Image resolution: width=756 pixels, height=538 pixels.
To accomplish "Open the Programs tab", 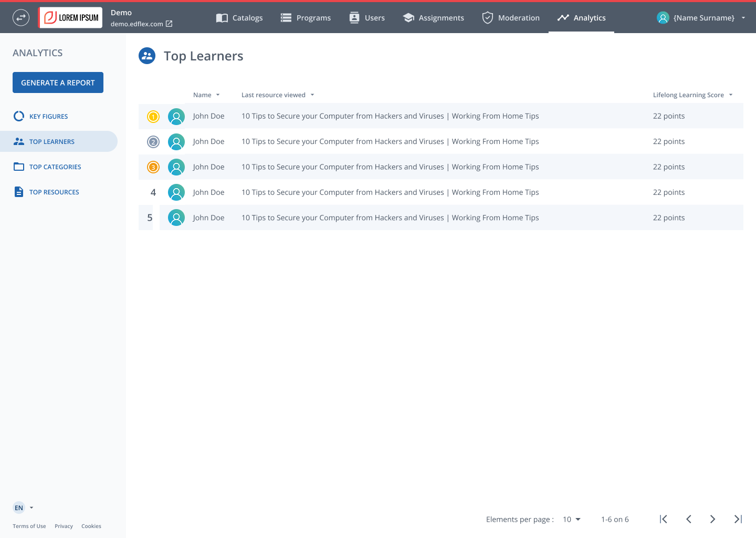I will tap(306, 18).
